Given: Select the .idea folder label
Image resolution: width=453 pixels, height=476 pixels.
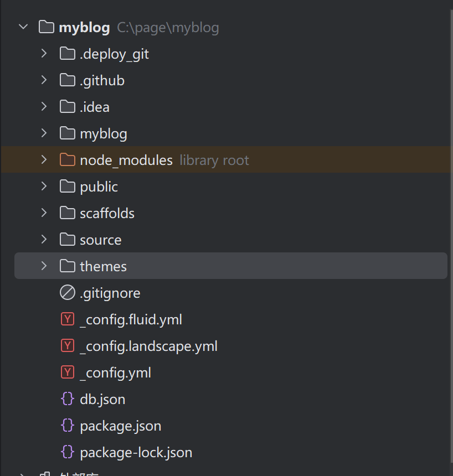Looking at the screenshot, I should click(x=95, y=107).
